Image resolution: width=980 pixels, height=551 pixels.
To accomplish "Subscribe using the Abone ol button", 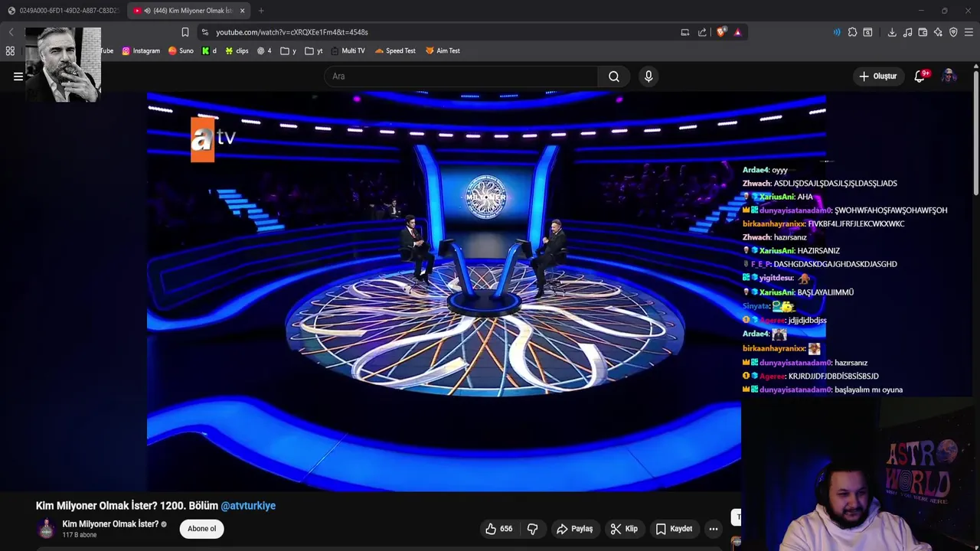I will pos(202,529).
